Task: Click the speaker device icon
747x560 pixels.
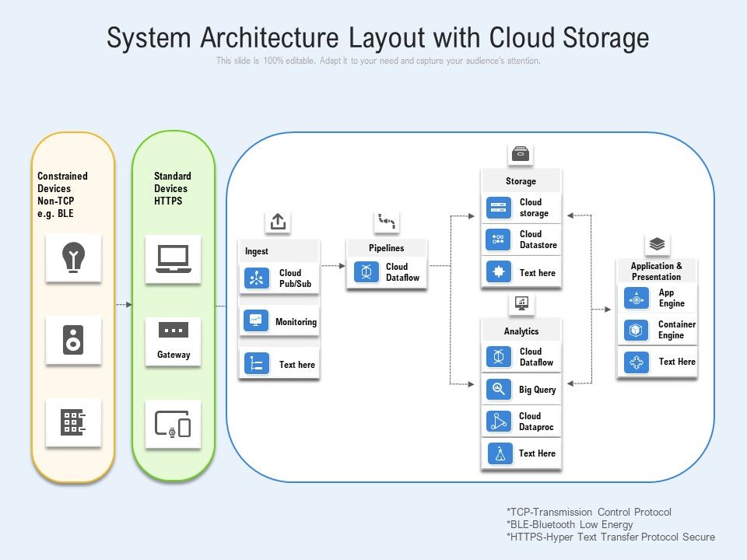Action: (73, 340)
